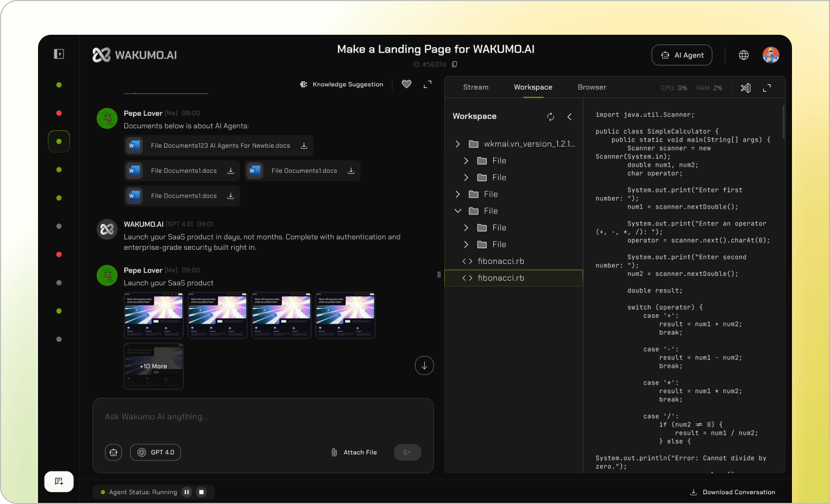
Task: Open the language globe icon
Action: (x=744, y=55)
